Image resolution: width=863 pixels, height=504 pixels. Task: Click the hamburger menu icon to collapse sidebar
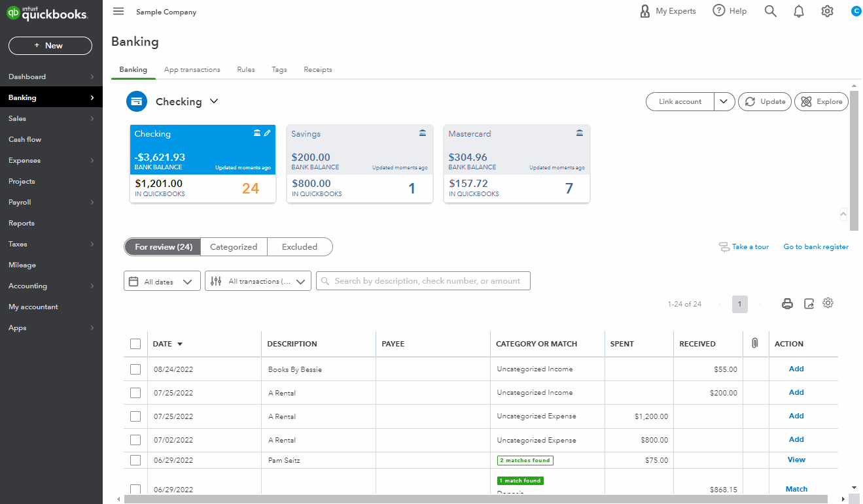click(118, 11)
